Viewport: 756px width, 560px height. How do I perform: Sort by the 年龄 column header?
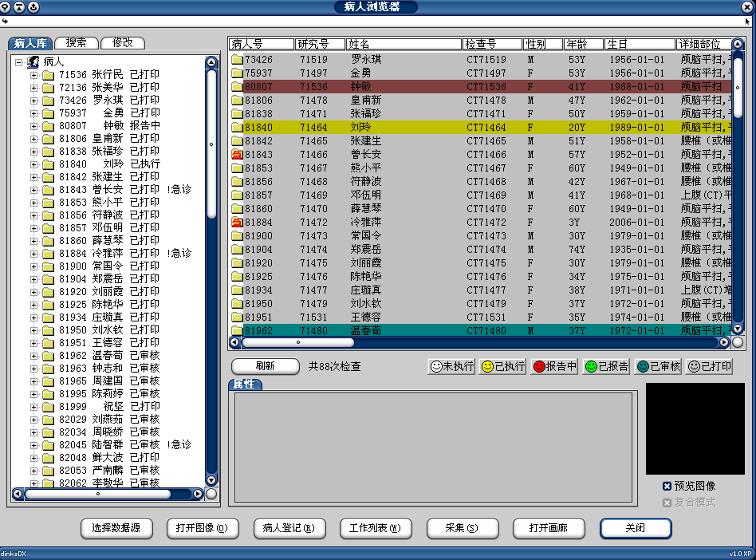pos(584,45)
